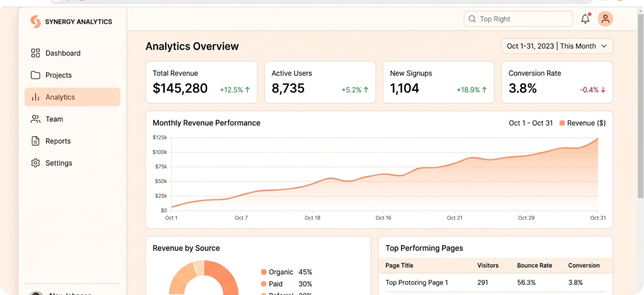Select the Analytics menu item
The width and height of the screenshot is (644, 295).
point(72,97)
